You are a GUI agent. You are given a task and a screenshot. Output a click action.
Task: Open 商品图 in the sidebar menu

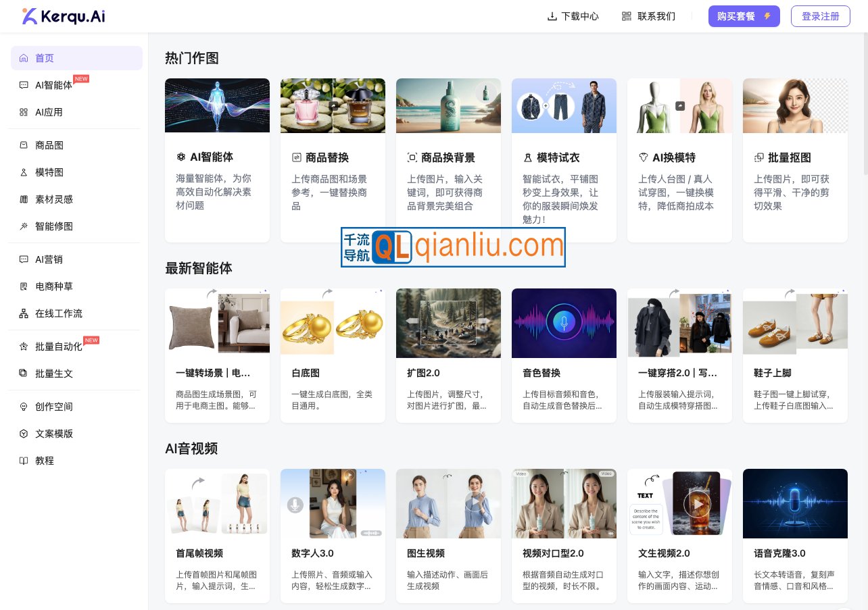coord(49,145)
